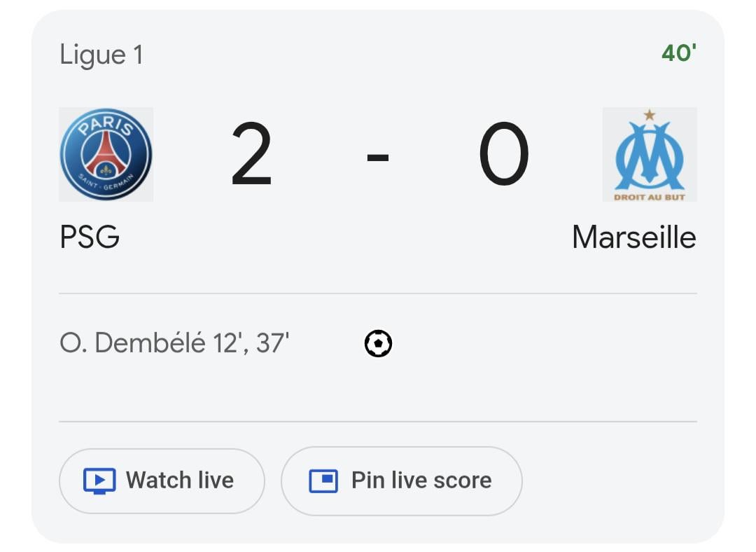Click the dash between the scores
756x552 pixels.
(x=378, y=157)
